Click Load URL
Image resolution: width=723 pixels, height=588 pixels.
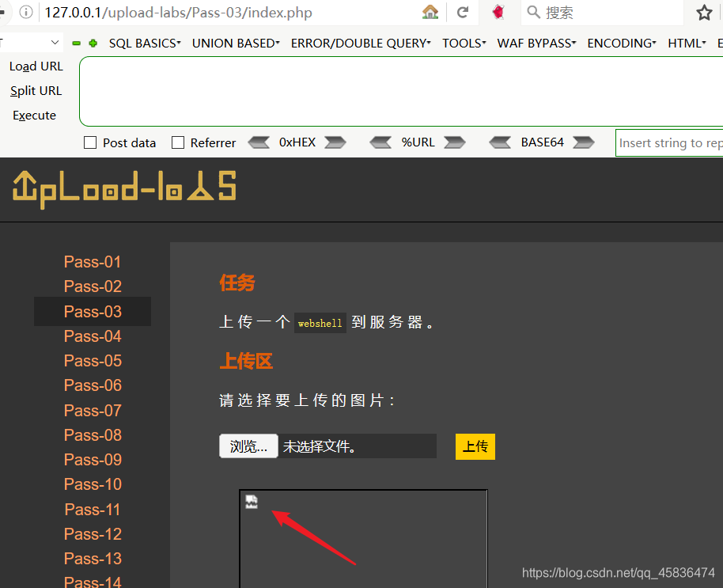[x=36, y=66]
